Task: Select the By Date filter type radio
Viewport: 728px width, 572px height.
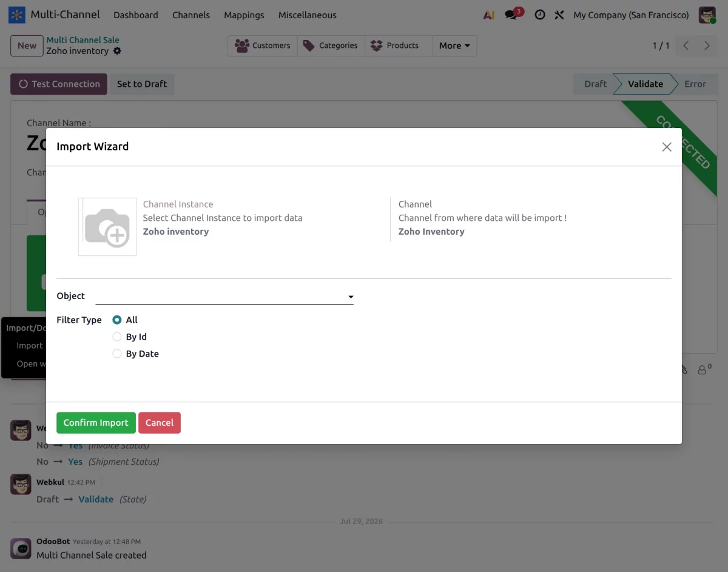Action: 117,354
